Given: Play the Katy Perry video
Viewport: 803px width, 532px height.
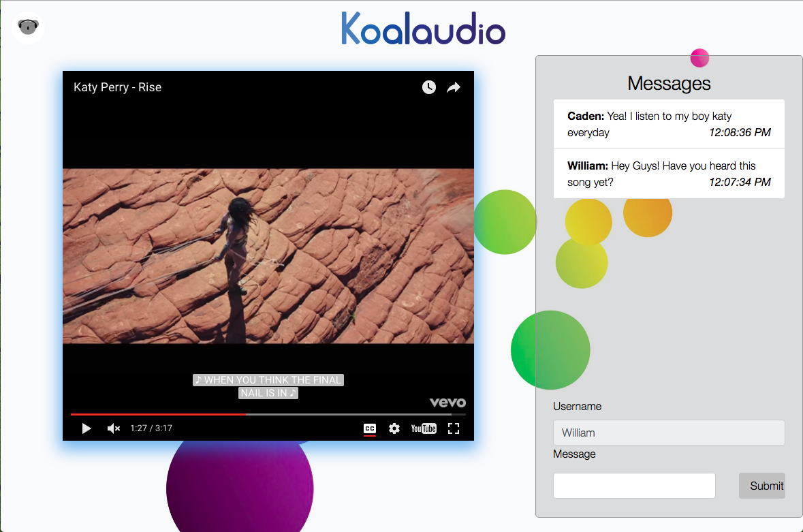Looking at the screenshot, I should [86, 428].
